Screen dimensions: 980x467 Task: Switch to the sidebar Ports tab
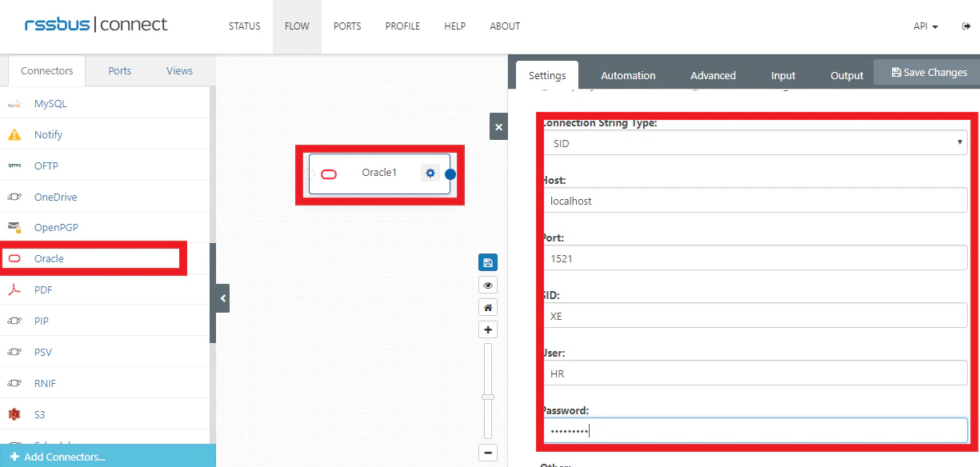pos(120,70)
